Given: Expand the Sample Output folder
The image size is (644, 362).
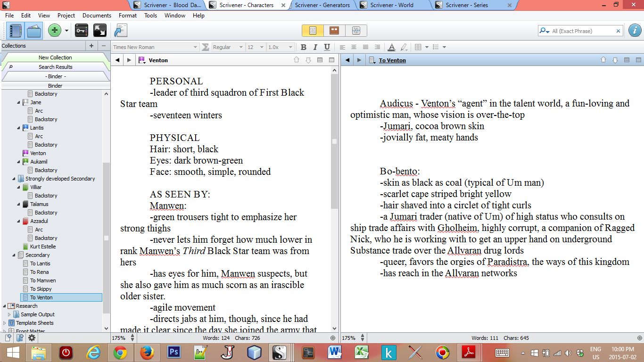Looking at the screenshot, I should 9,314.
